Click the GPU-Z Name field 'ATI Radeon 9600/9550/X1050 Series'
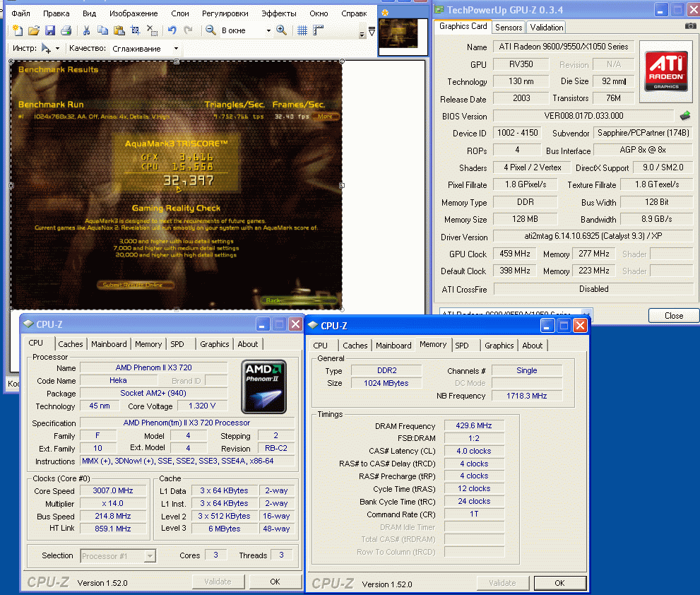This screenshot has height=595, width=700. pyautogui.click(x=564, y=47)
